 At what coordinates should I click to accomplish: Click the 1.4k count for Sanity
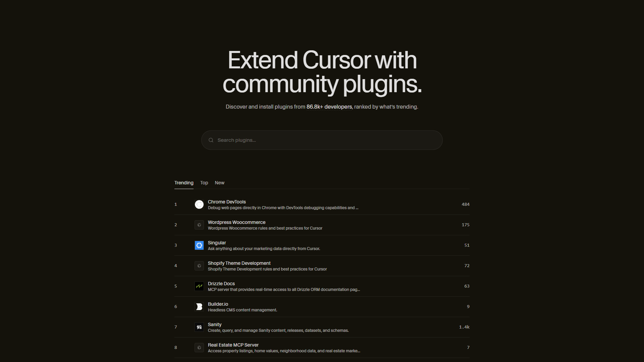tap(464, 327)
